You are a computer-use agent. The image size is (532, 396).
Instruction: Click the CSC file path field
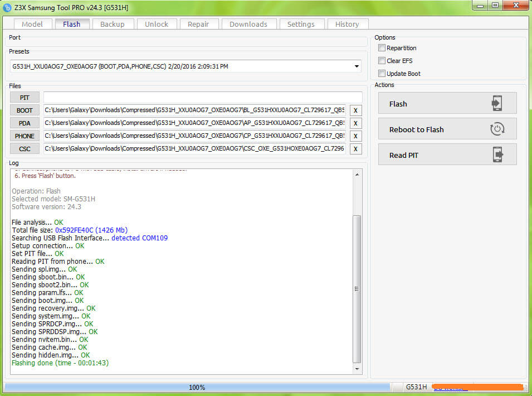pos(194,148)
